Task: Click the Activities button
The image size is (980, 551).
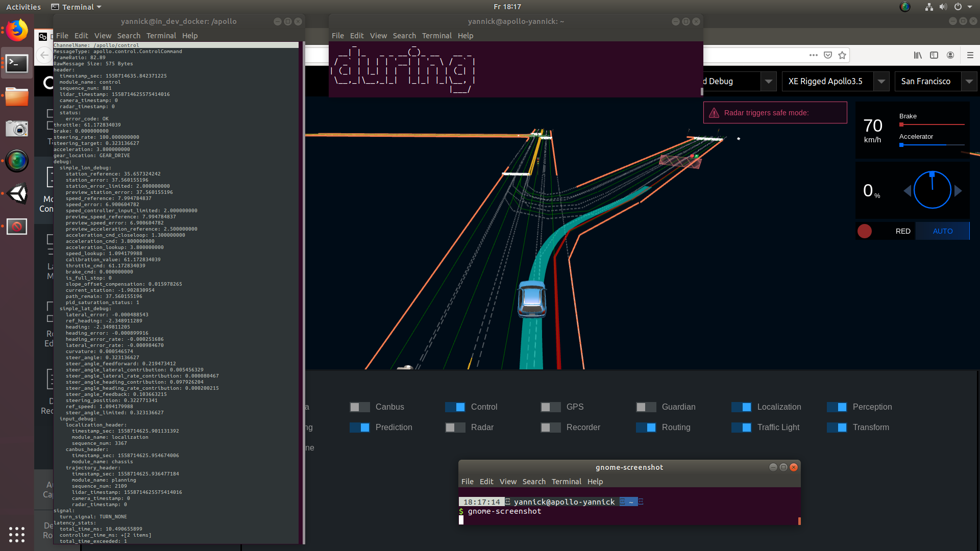Action: pyautogui.click(x=23, y=7)
